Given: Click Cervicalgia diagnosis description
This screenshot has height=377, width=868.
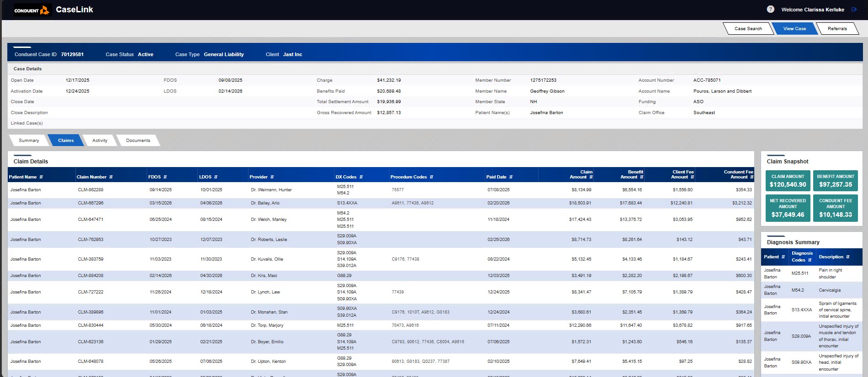Looking at the screenshot, I should tap(830, 290).
